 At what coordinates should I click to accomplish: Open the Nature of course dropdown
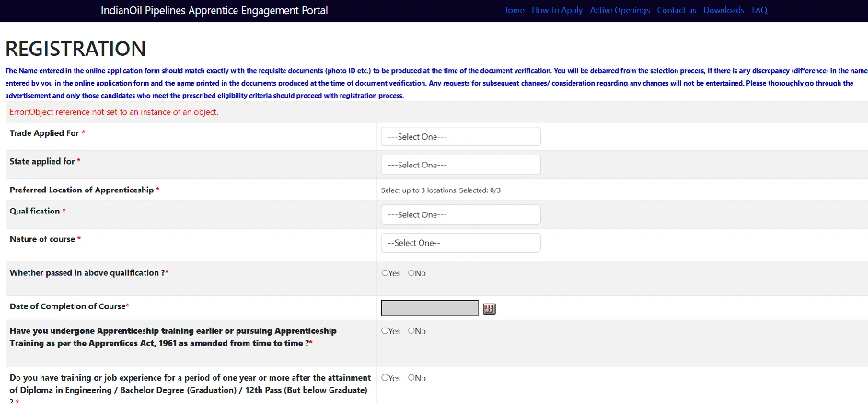460,243
